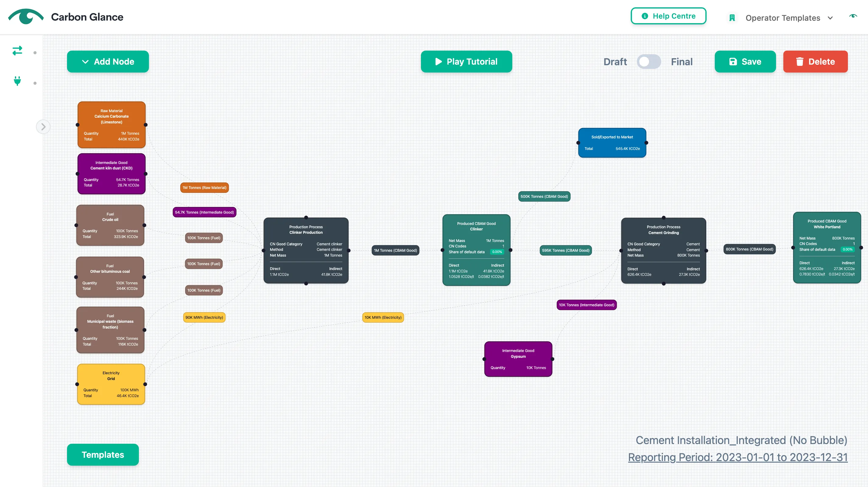This screenshot has height=487, width=868.
Task: Select the Municipal waste fuel node
Action: pos(110,330)
